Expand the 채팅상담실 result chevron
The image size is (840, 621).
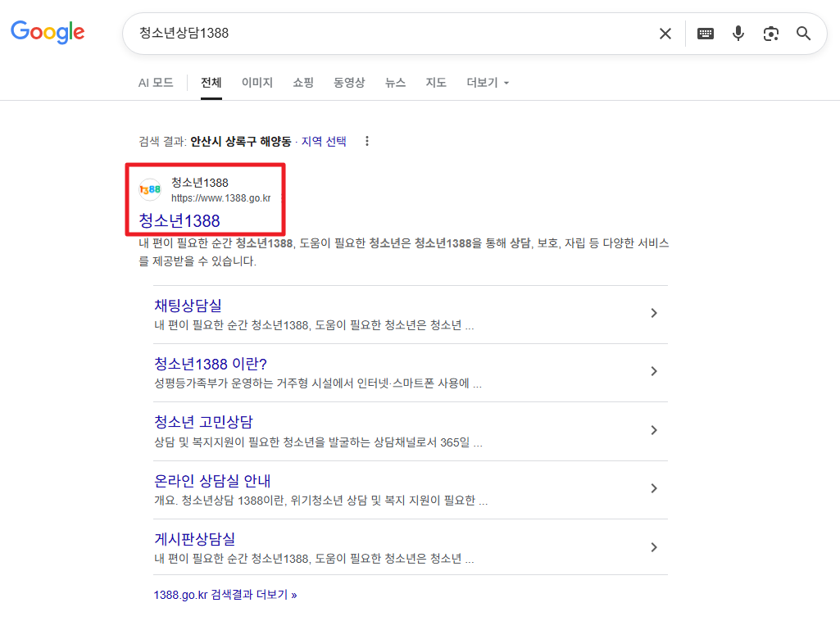653,313
